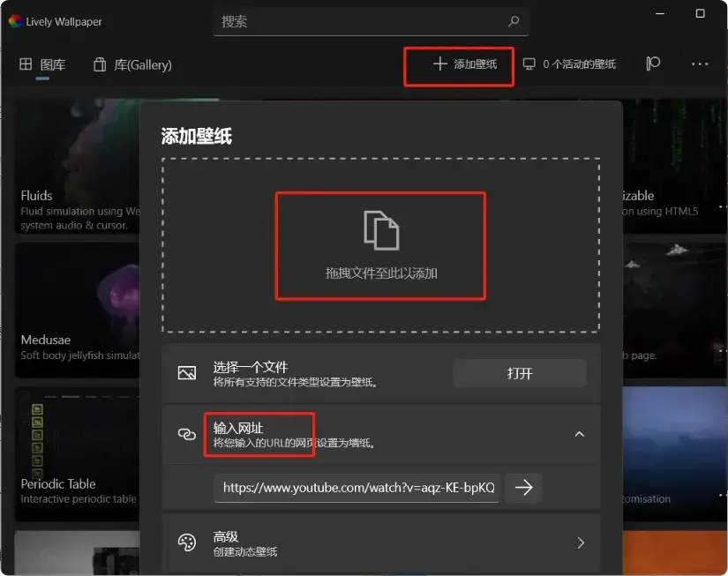
Task: Collapse the 输入网址 section with its chevron
Action: pyautogui.click(x=580, y=433)
